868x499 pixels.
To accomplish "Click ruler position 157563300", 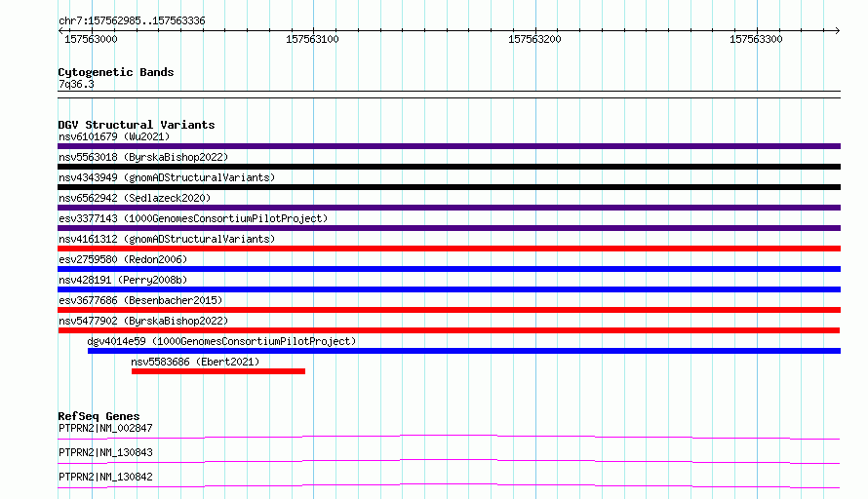I will [756, 39].
